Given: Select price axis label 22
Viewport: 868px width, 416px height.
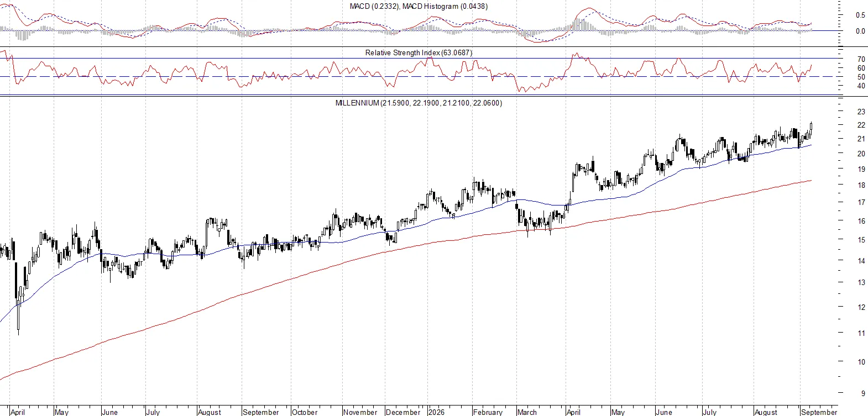Looking at the screenshot, I should [861, 125].
